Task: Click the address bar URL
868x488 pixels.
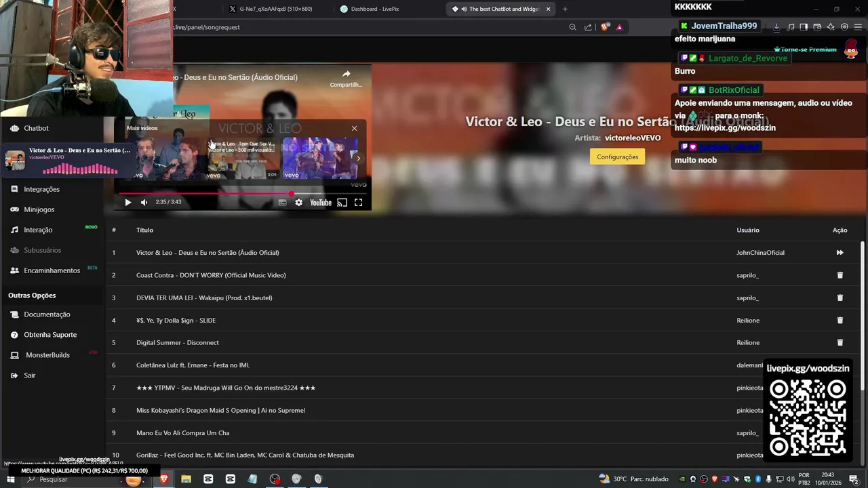Action: click(207, 27)
